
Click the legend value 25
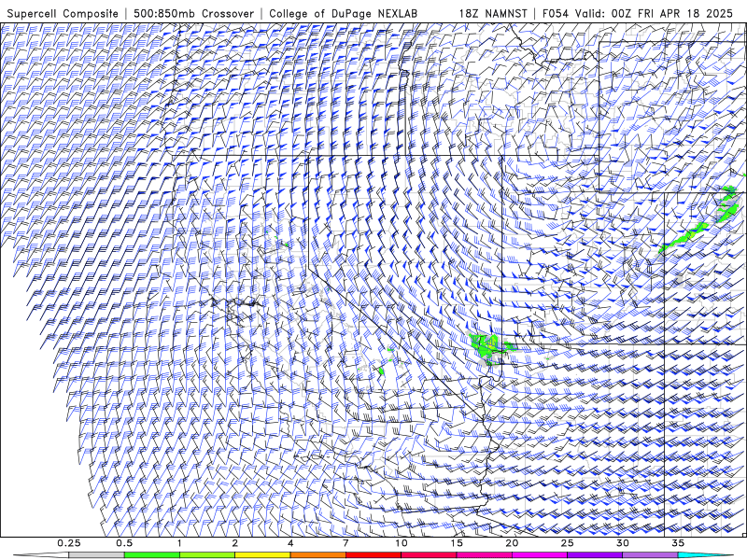(x=567, y=543)
